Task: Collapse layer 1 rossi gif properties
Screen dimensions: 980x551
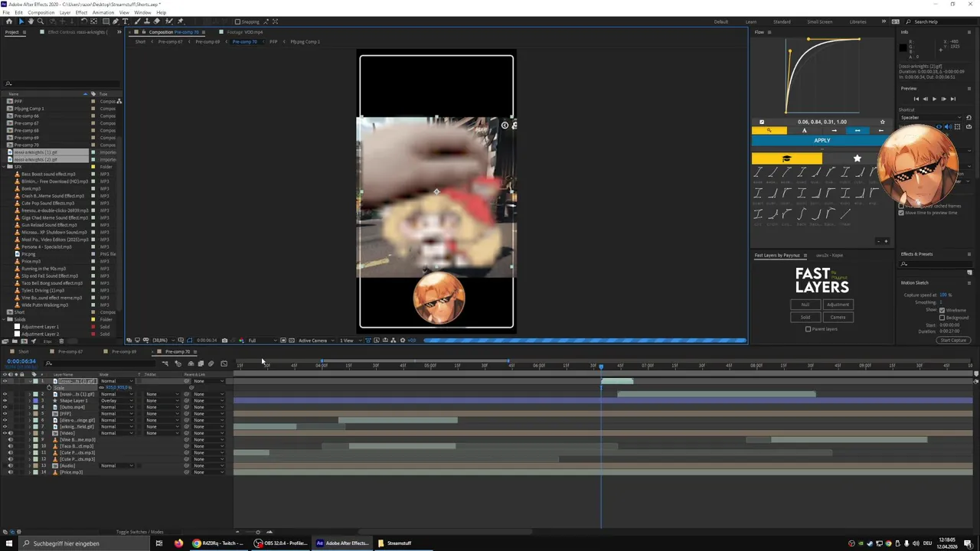Action: (x=30, y=381)
